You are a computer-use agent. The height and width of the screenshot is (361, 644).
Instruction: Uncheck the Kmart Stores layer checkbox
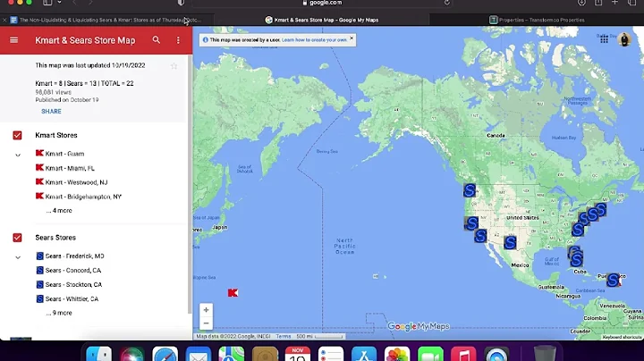pos(17,136)
